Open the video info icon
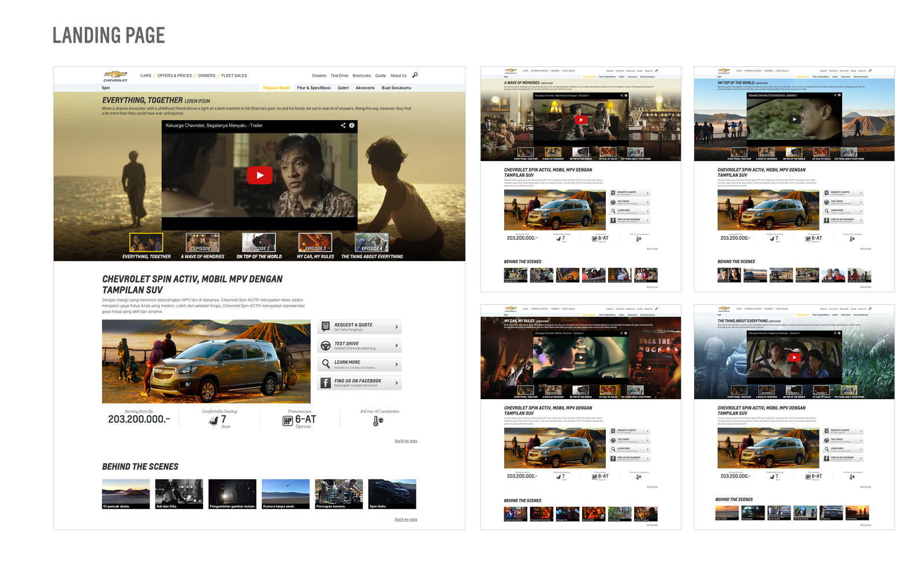Viewport: 924px width, 577px height. click(x=352, y=125)
